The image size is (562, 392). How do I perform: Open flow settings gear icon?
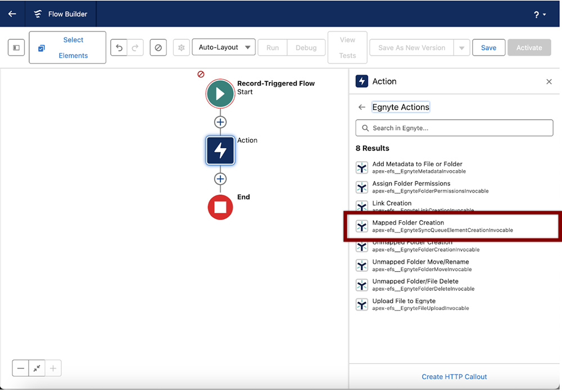tap(182, 48)
